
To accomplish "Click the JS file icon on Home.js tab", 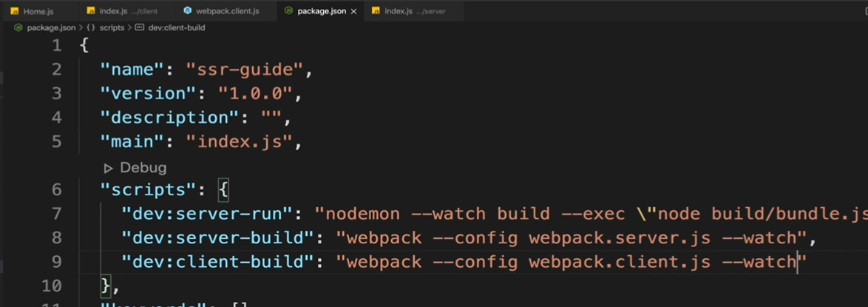I will [x=15, y=11].
